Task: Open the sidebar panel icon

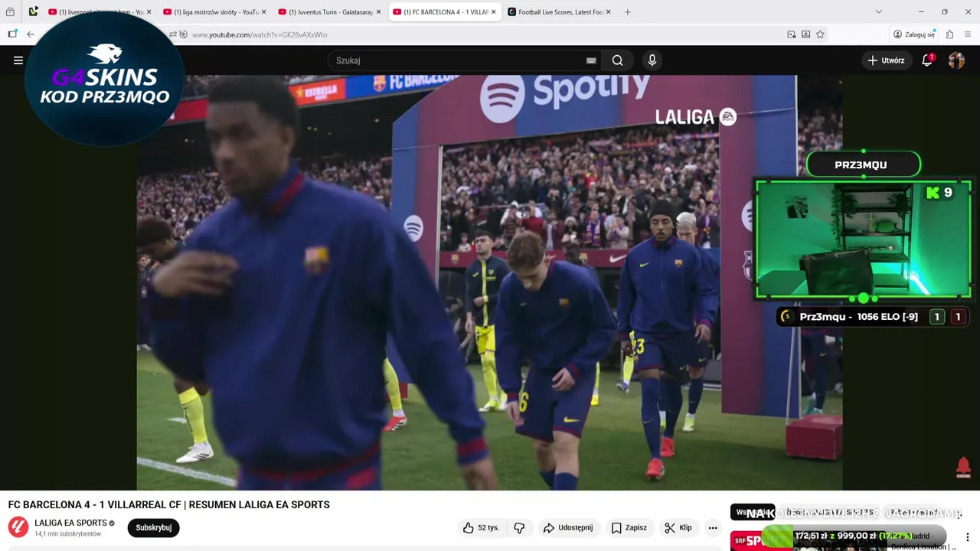Action: pyautogui.click(x=12, y=34)
